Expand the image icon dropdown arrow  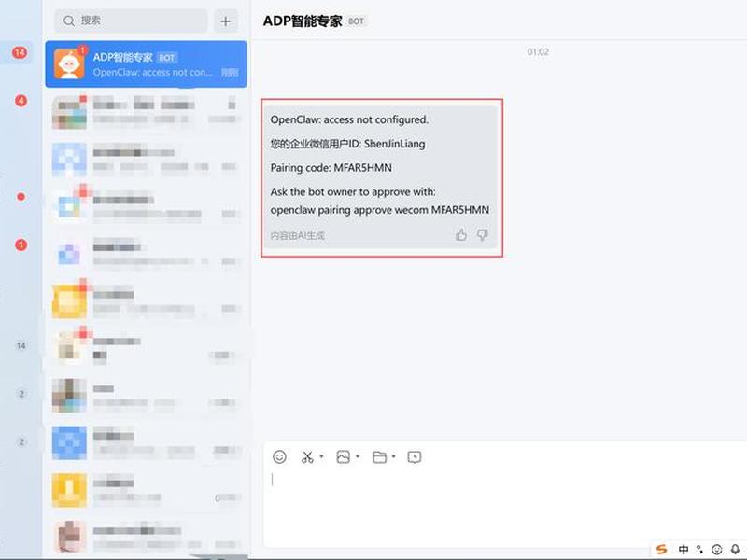pos(358,456)
